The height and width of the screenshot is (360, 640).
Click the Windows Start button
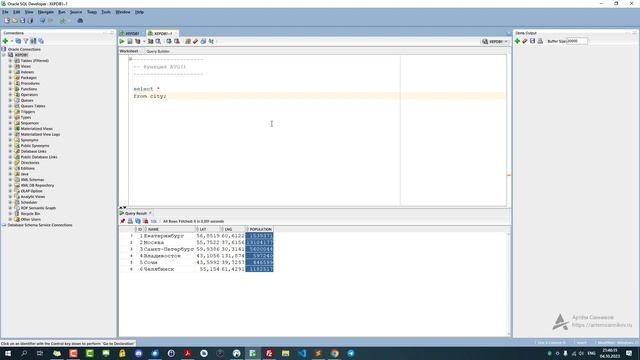[x=8, y=353]
